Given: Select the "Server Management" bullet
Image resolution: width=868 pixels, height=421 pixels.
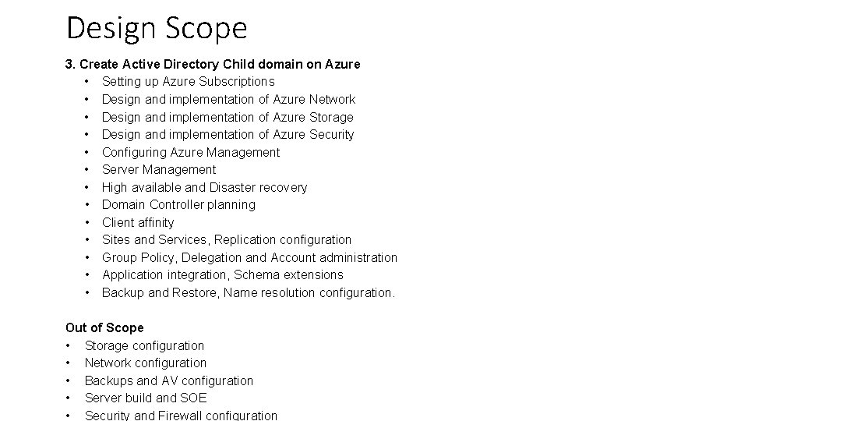Looking at the screenshot, I should coord(159,169).
